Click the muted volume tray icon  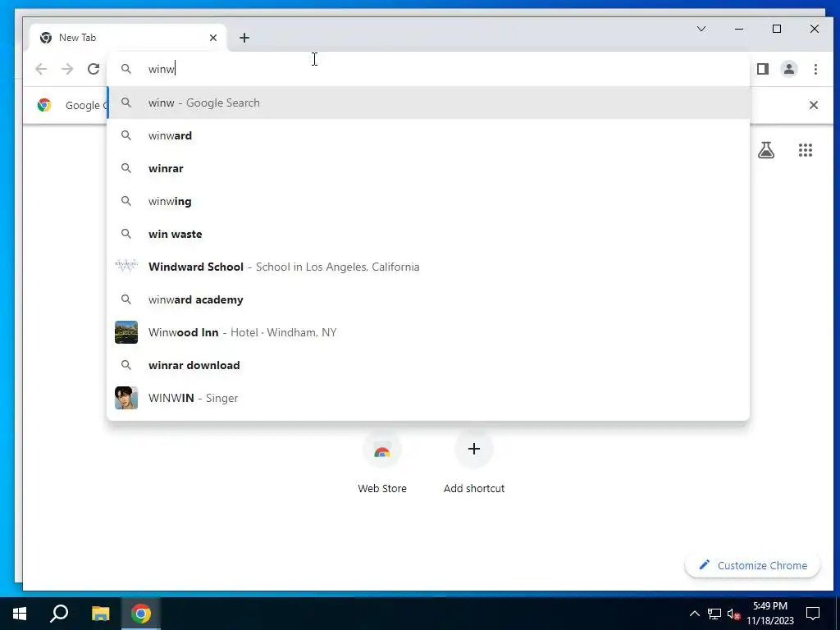(x=733, y=614)
